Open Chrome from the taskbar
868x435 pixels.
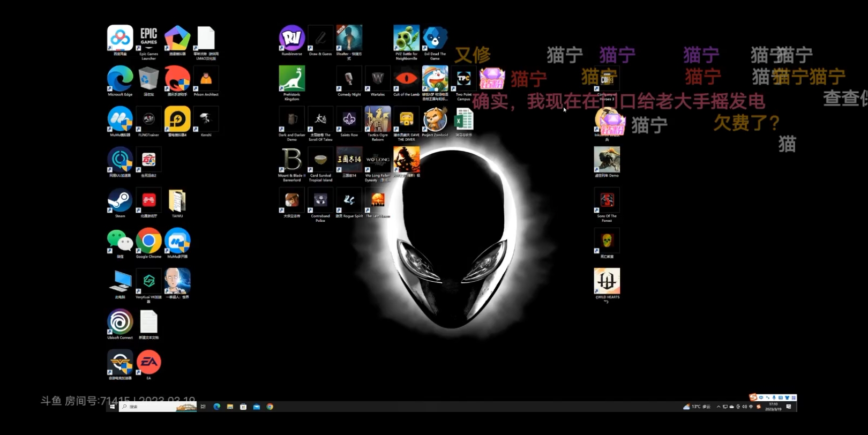[270, 407]
